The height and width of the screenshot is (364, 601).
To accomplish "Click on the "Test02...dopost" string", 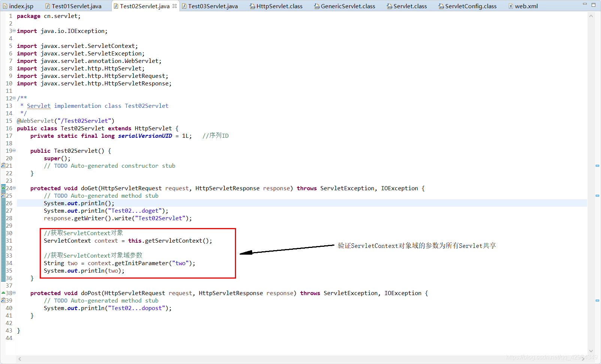I will coord(136,308).
